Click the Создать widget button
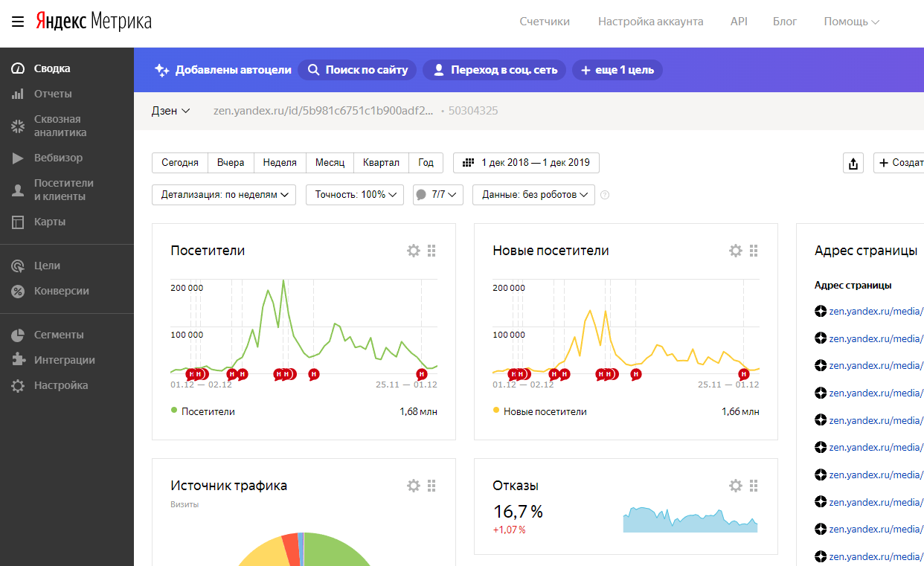 (899, 163)
